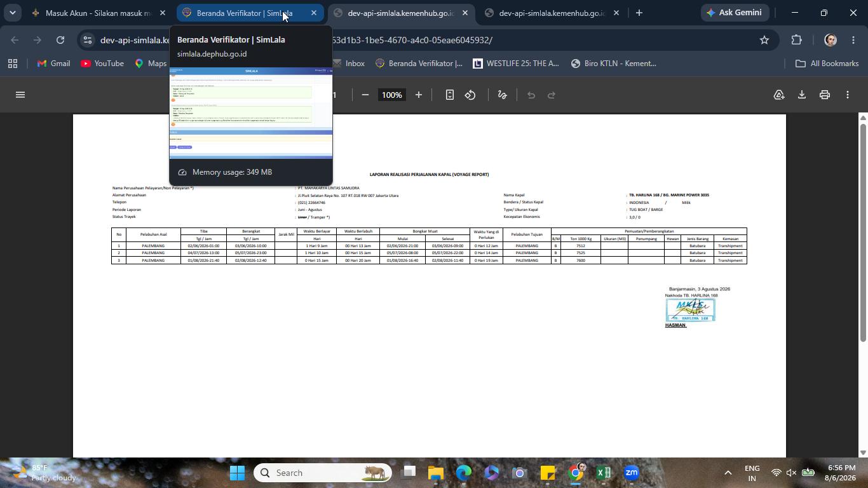
Task: Zoom in with the plus icon
Action: pyautogui.click(x=419, y=95)
